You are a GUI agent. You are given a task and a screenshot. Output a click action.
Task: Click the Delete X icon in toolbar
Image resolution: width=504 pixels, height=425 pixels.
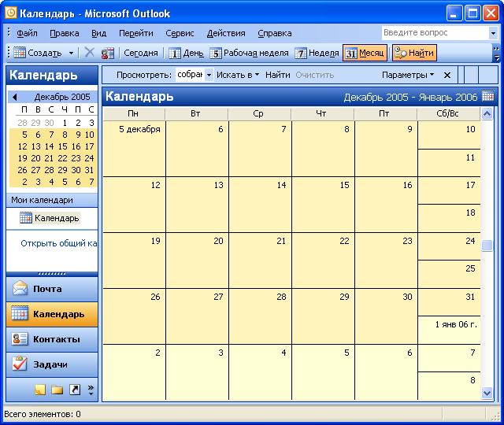89,53
